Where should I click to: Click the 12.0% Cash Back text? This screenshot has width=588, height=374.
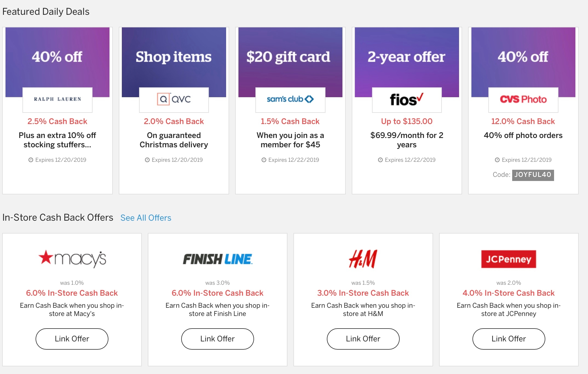(x=523, y=121)
